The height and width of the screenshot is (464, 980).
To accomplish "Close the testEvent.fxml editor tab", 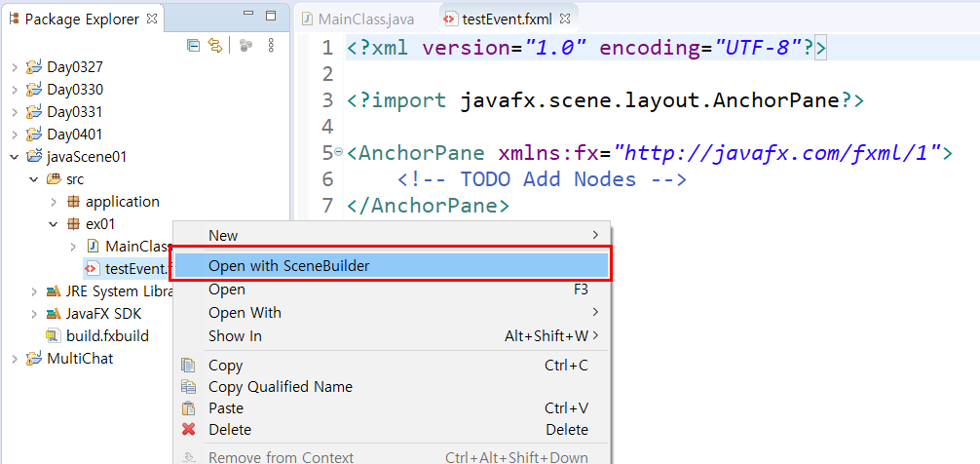I will click(x=565, y=19).
